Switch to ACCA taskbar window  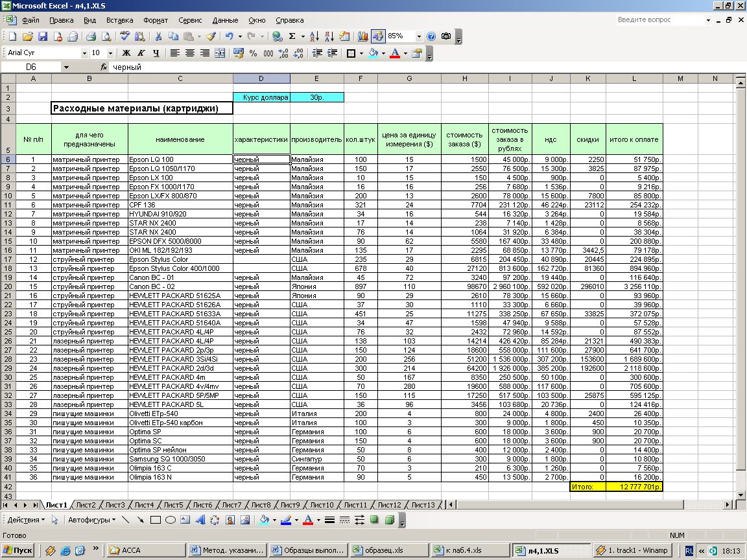[x=145, y=550]
